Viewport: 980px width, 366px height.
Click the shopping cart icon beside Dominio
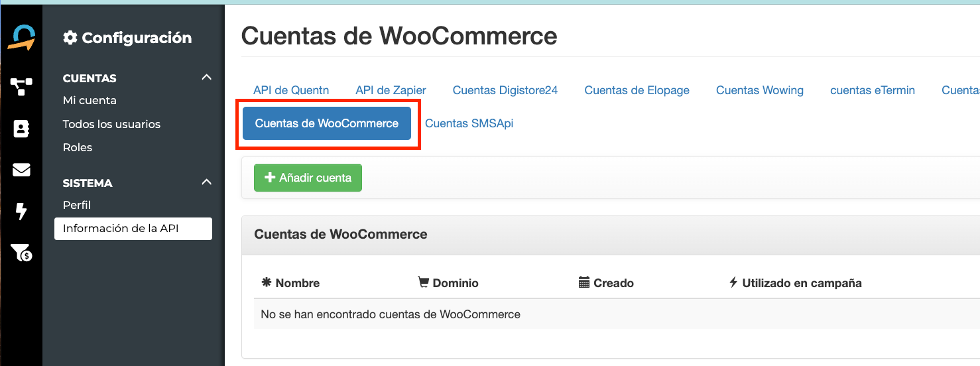tap(423, 282)
